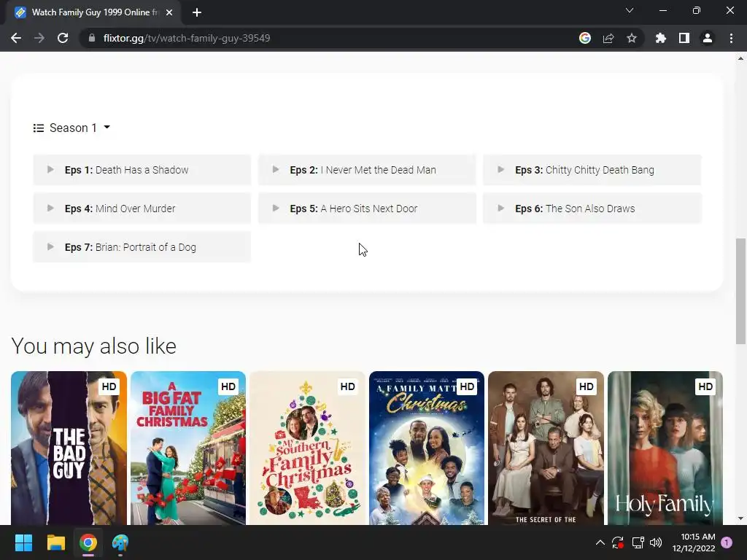The height and width of the screenshot is (560, 747).
Task: Click the share page icon
Action: click(608, 38)
